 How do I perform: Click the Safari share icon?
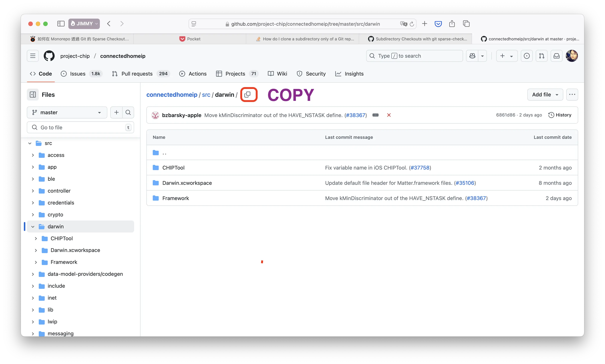(x=452, y=24)
